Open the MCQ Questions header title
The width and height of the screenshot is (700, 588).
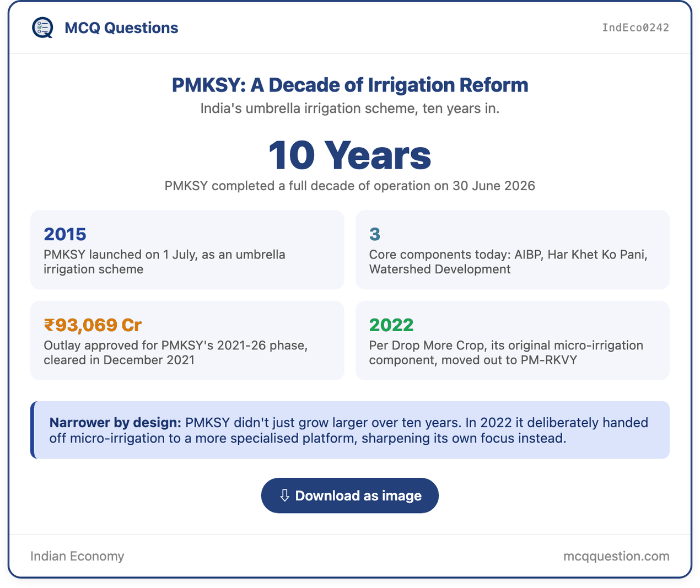tap(121, 28)
